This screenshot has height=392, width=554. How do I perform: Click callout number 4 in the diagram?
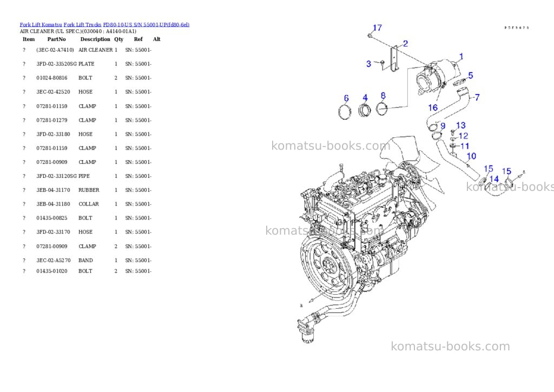tap(365, 97)
